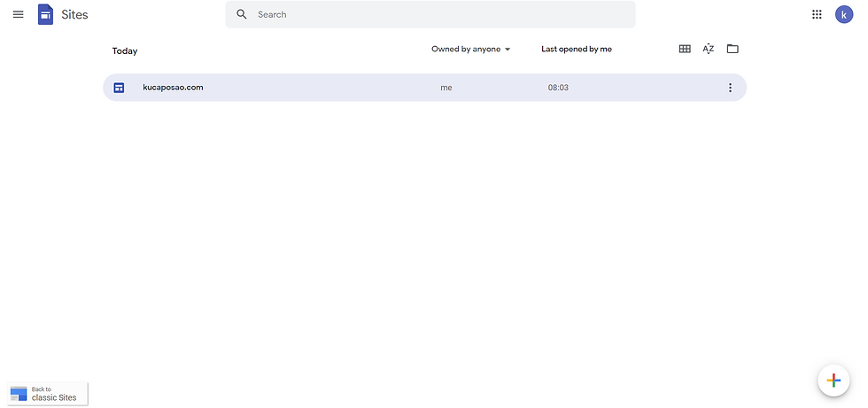The height and width of the screenshot is (408, 868).
Task: Create a new site with plus button
Action: tap(833, 381)
